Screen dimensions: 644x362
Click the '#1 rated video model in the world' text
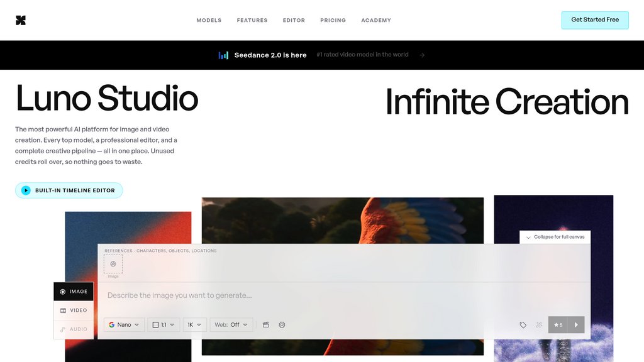coord(362,55)
